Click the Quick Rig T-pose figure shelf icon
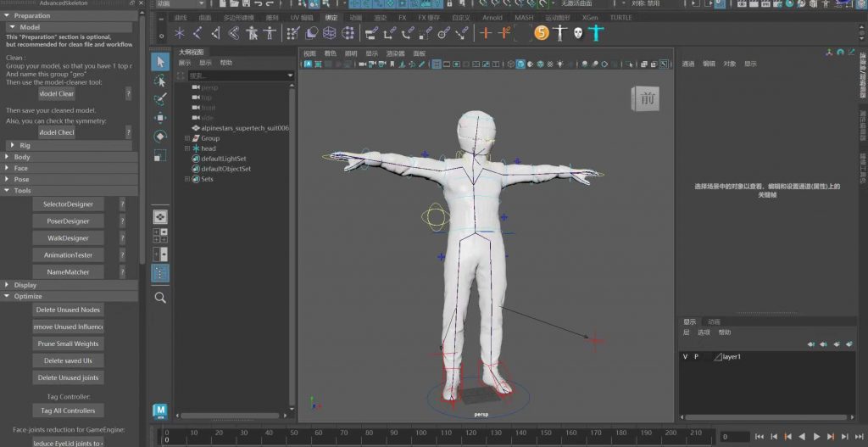Screen dimensions: 868x447 [x=270, y=33]
